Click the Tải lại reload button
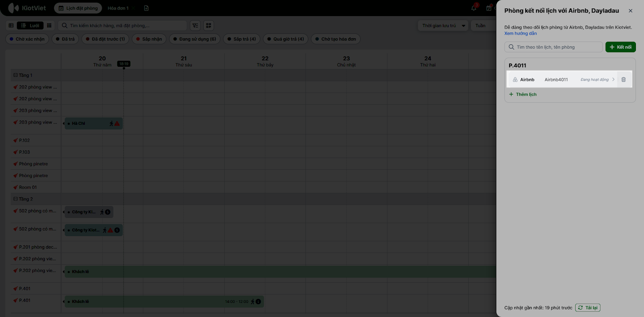The height and width of the screenshot is (317, 644). click(588, 308)
